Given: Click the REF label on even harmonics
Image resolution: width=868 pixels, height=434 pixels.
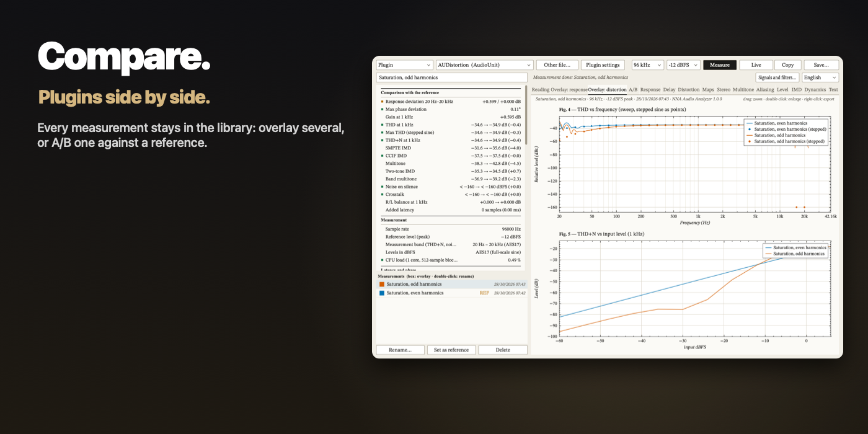Looking at the screenshot, I should tap(484, 293).
